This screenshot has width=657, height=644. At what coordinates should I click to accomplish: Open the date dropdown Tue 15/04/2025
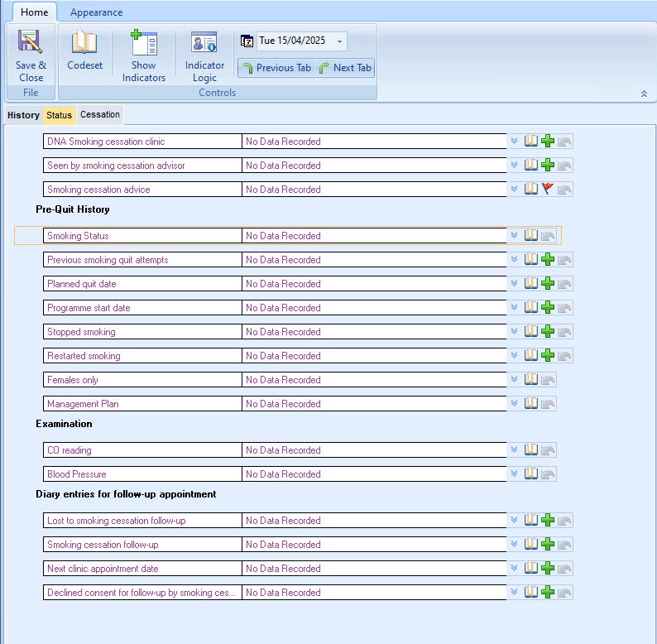(x=339, y=41)
